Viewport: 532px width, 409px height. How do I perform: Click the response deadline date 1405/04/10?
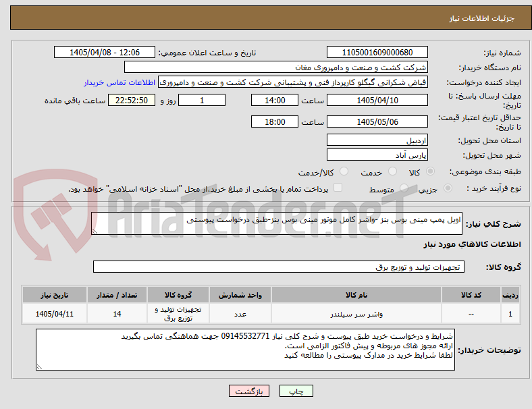pyautogui.click(x=377, y=100)
